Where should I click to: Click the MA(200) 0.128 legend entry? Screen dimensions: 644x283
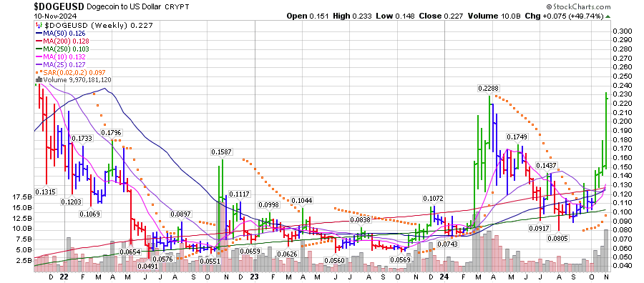tap(62, 41)
